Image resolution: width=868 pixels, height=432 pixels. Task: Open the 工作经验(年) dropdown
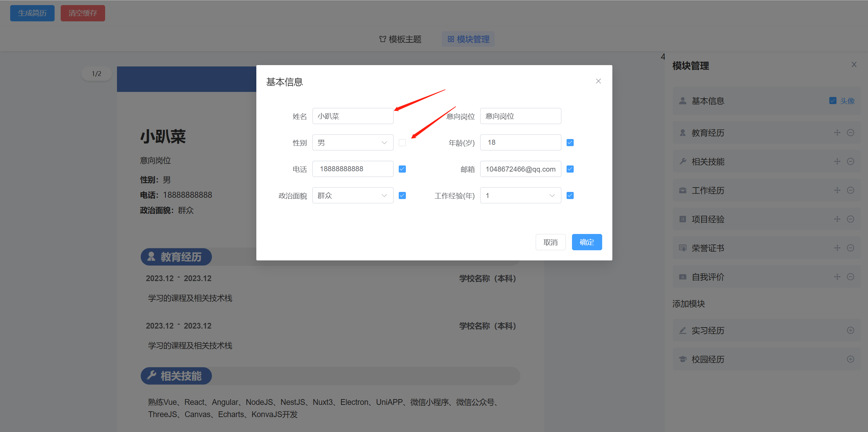[520, 195]
